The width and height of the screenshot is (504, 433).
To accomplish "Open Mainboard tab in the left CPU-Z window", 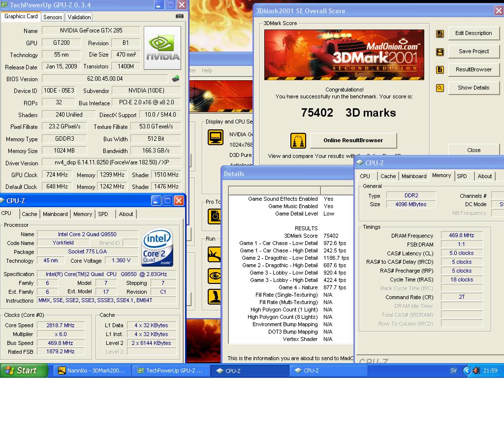I will click(x=55, y=214).
